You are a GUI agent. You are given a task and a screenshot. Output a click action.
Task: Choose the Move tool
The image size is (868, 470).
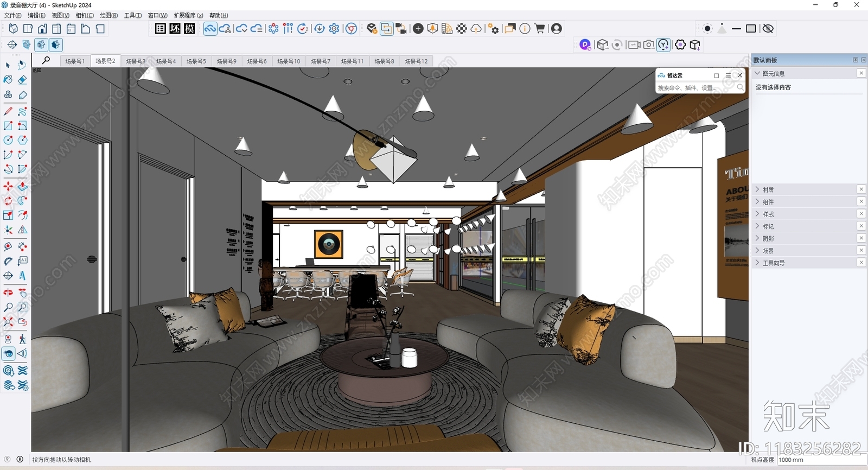tap(8, 186)
